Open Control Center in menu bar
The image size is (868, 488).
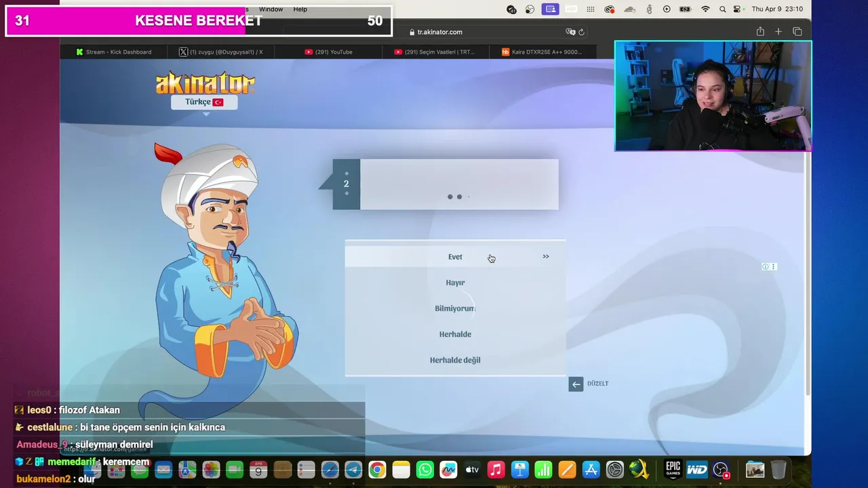point(738,9)
